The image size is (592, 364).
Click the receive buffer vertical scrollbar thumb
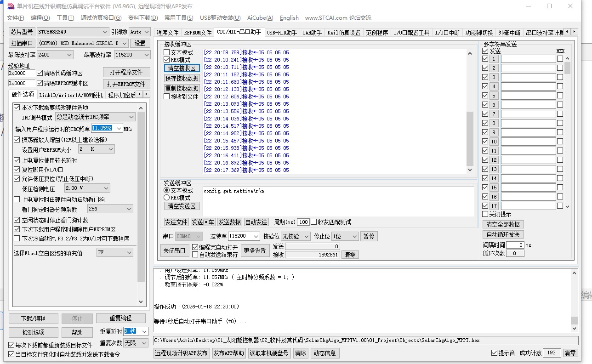[470, 138]
